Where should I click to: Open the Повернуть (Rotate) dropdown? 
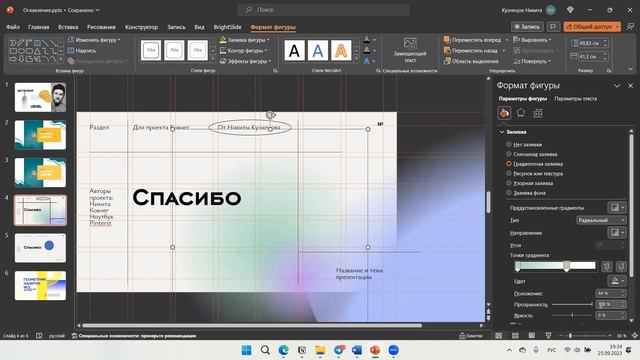532,61
